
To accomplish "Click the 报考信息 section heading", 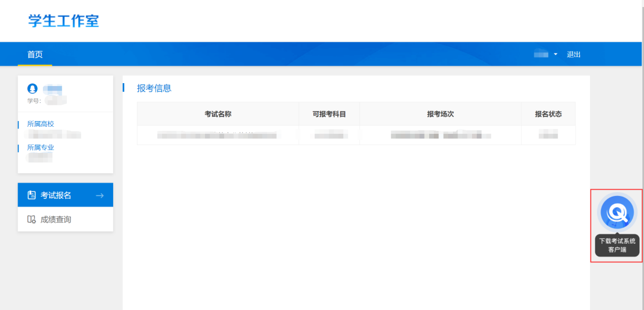I will (x=154, y=88).
